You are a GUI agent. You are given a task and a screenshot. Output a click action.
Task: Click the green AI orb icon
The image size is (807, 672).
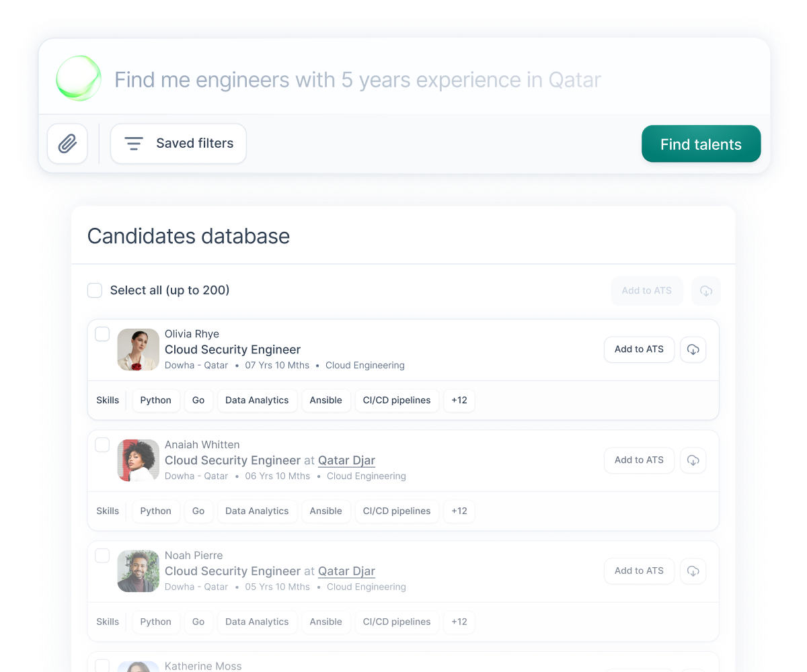point(79,79)
